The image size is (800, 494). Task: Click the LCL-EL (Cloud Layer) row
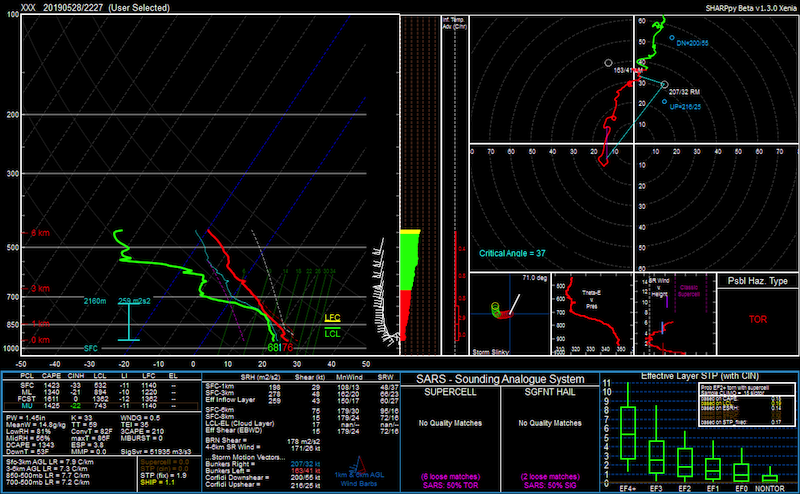click(x=302, y=424)
